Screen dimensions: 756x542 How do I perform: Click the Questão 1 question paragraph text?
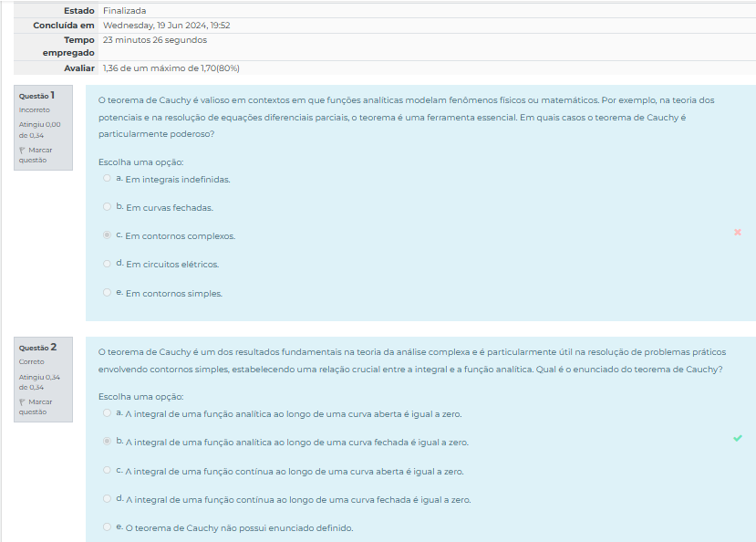point(407,117)
